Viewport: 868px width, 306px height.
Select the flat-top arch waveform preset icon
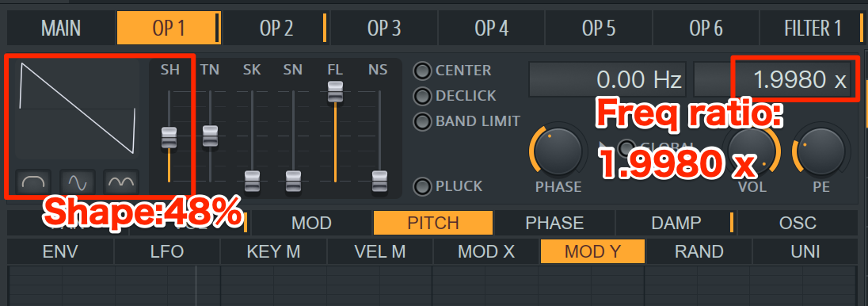pyautogui.click(x=33, y=182)
